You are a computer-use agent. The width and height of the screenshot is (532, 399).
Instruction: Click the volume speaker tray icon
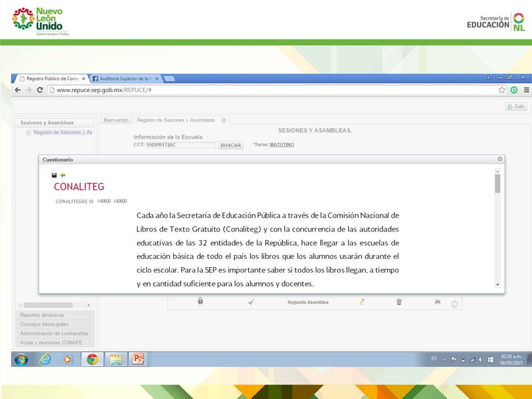pyautogui.click(x=481, y=360)
